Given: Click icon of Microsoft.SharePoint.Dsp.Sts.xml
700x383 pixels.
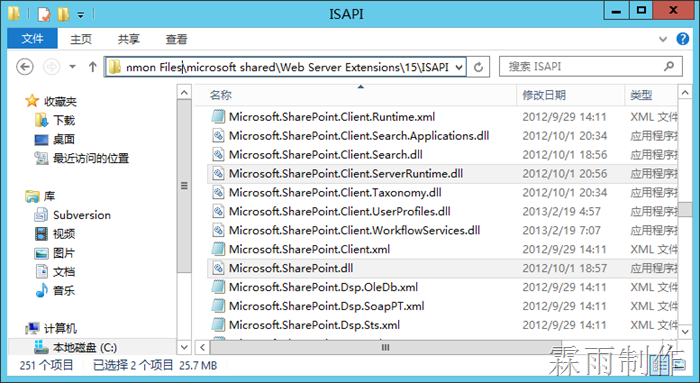Looking at the screenshot, I should 218,325.
